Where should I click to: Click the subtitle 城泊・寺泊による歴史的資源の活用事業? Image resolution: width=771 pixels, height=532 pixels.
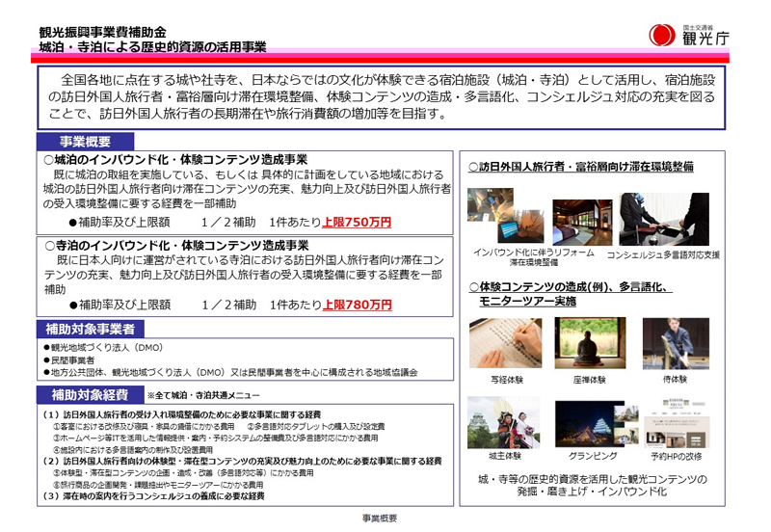[x=152, y=47]
